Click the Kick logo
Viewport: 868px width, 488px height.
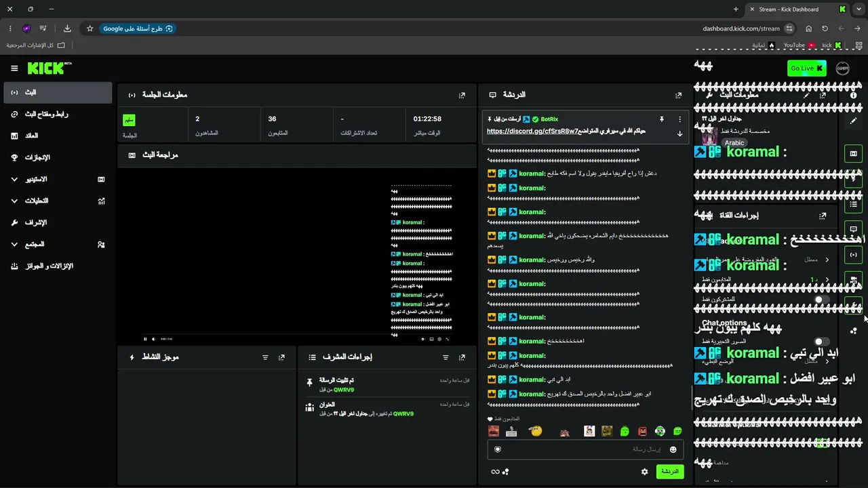click(50, 68)
